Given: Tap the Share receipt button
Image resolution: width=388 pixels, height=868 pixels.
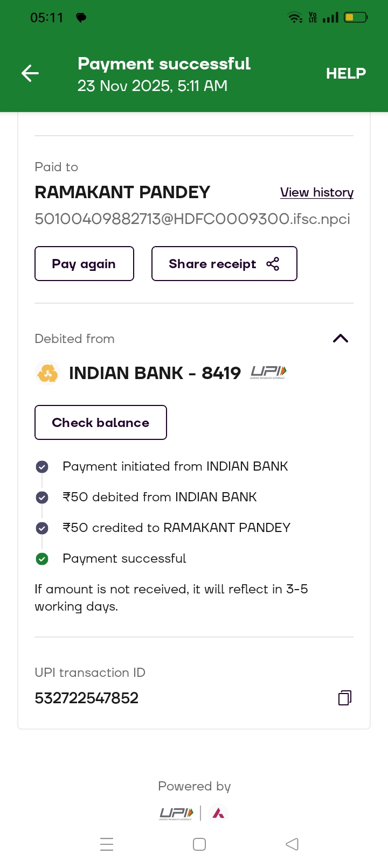Looking at the screenshot, I should pyautogui.click(x=224, y=264).
